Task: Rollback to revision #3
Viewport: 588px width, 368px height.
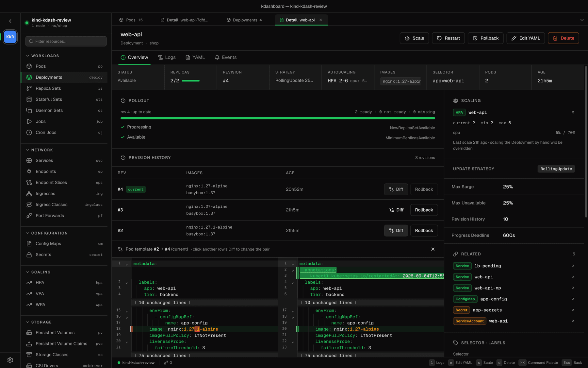Action: (x=424, y=210)
